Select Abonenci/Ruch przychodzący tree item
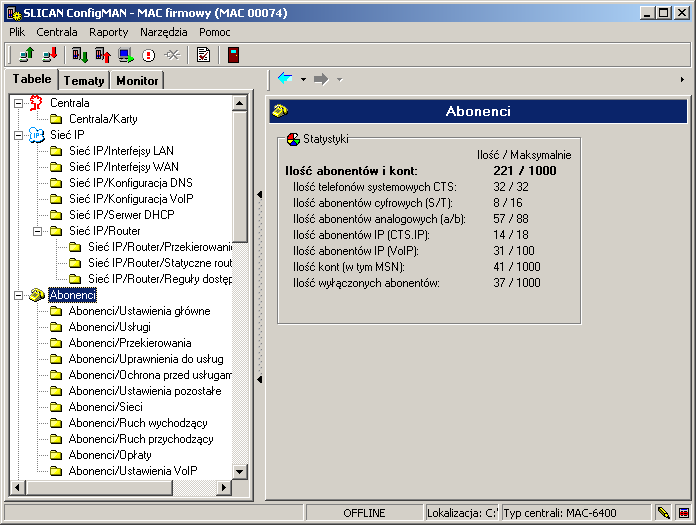The width and height of the screenshot is (696, 525). [x=141, y=439]
